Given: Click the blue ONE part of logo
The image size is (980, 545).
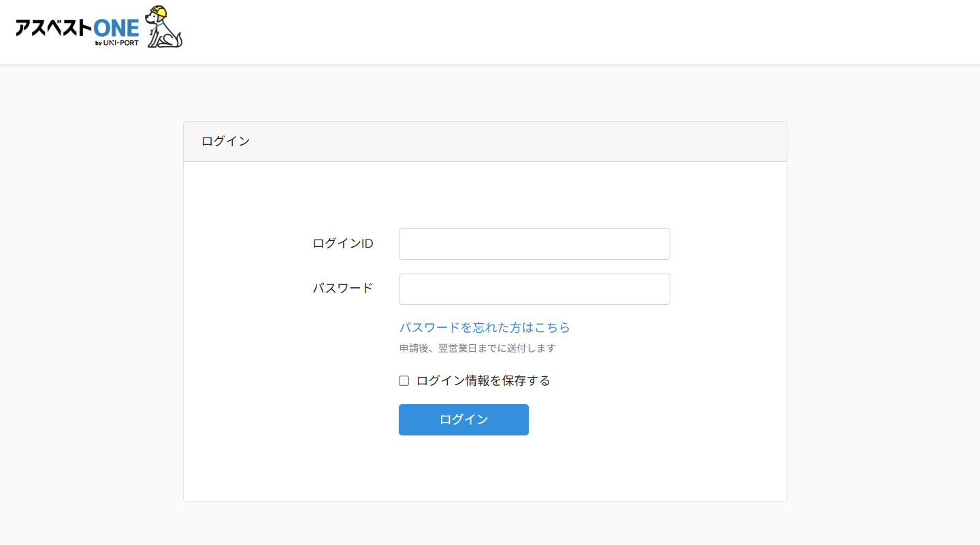Looking at the screenshot, I should coord(116,27).
